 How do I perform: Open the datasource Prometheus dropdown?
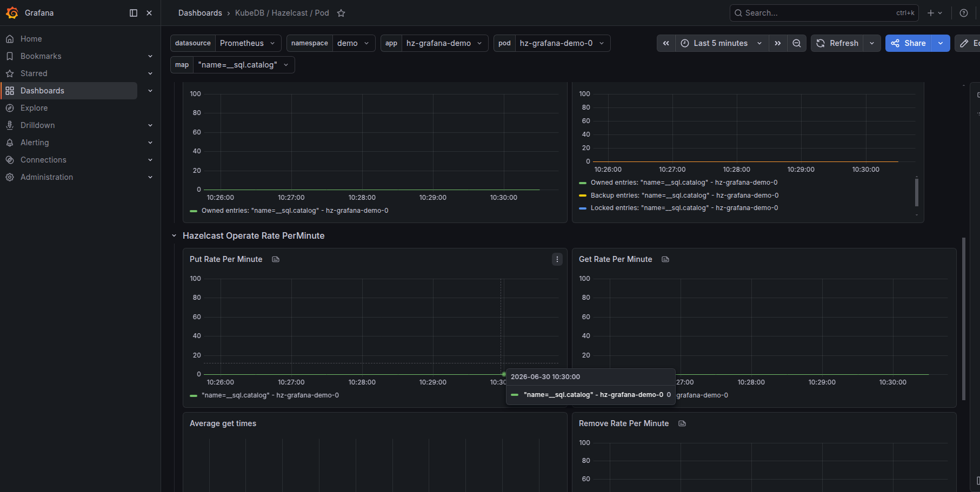coord(248,43)
